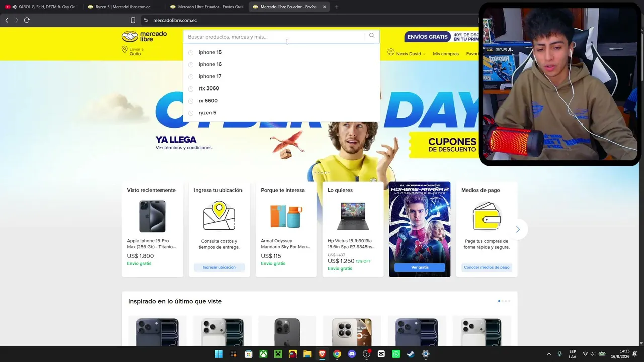Click 'Ver gratis' on the Hombre-Araña card
644x362 pixels.
(x=420, y=267)
